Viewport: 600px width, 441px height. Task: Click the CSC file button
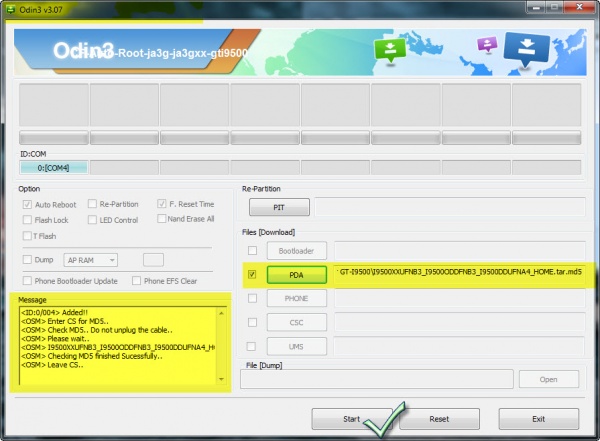[x=297, y=322]
